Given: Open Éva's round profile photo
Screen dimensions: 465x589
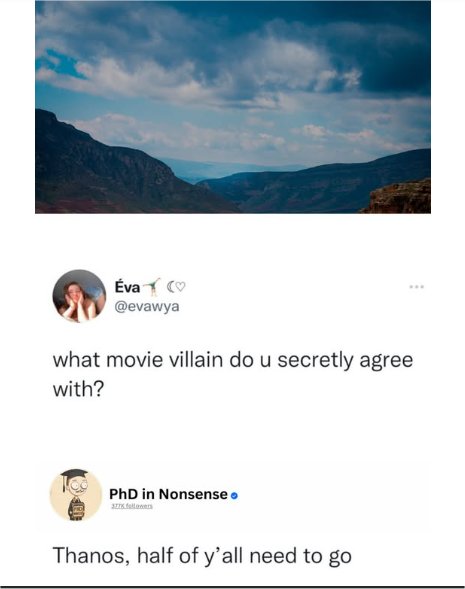Looking at the screenshot, I should click(79, 296).
